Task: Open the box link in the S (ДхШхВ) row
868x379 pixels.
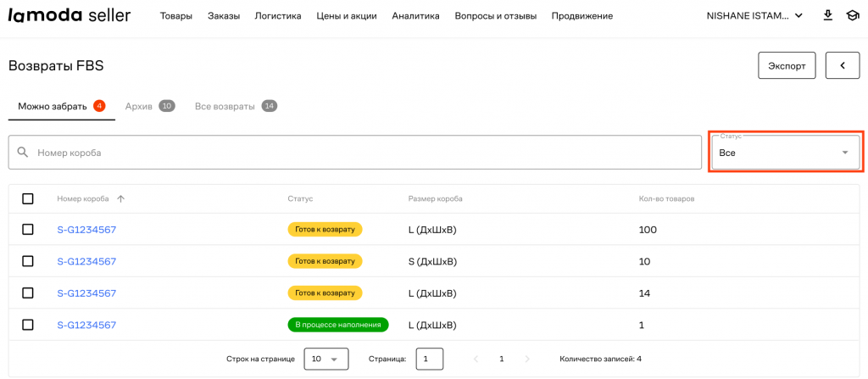Action: pyautogui.click(x=86, y=261)
